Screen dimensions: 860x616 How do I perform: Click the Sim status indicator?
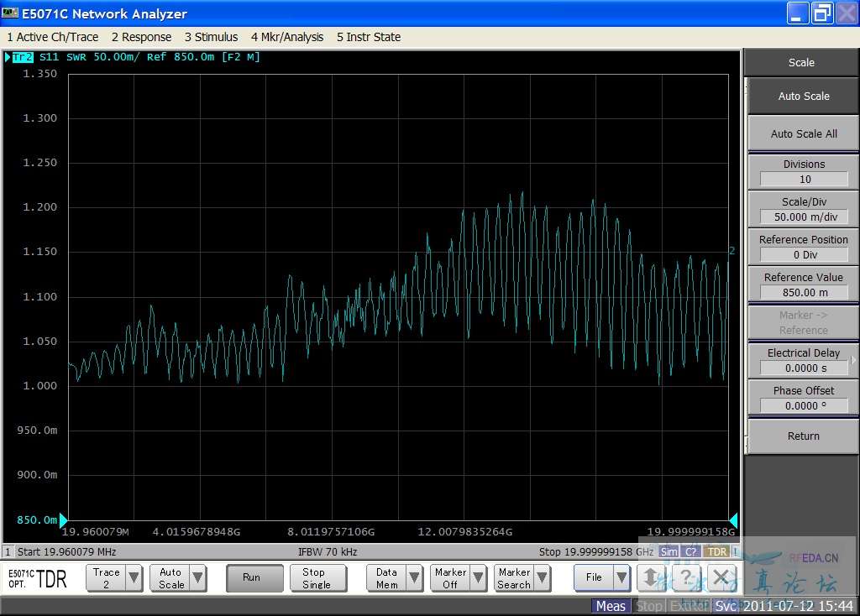[x=669, y=552]
